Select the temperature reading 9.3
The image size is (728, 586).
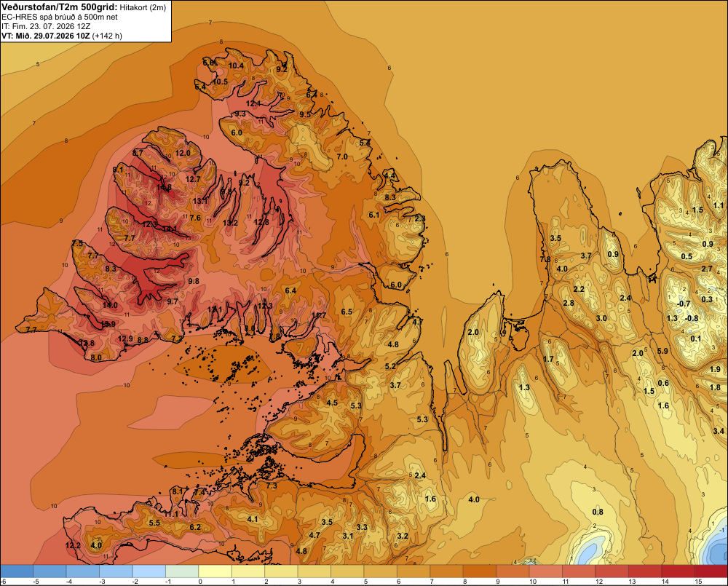pos(240,114)
